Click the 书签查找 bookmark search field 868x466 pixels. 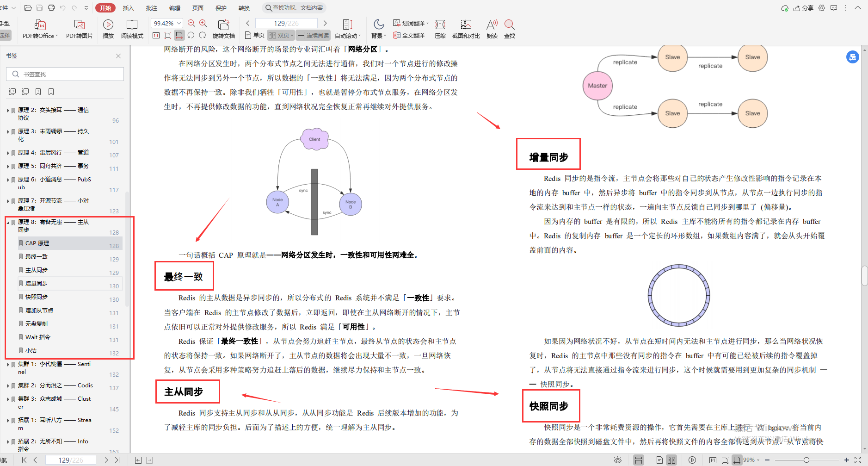pyautogui.click(x=65, y=74)
